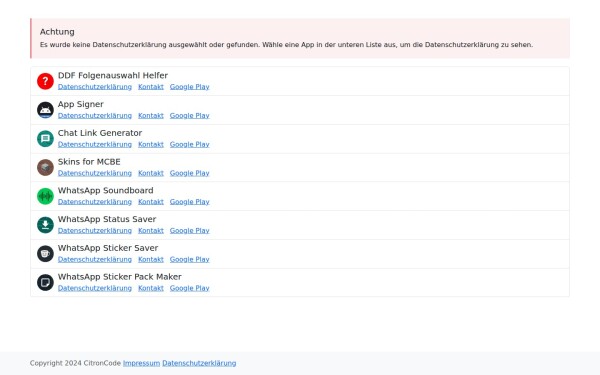This screenshot has height=375, width=600.
Task: Open Google Play link for WhatsApp Sticker Saver
Action: tap(189, 259)
